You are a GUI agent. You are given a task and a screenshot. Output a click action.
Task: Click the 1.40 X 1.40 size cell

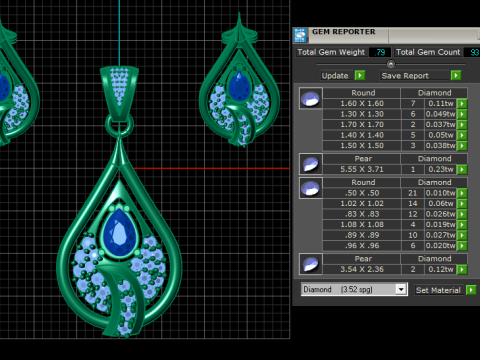tap(362, 135)
